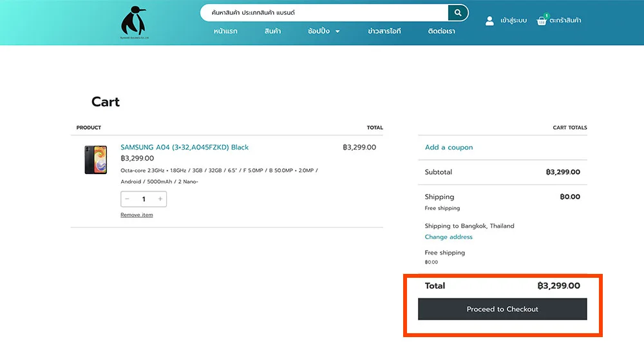The image size is (644, 359).
Task: Open ช้อปปิ้ง menu item
Action: [x=319, y=31]
